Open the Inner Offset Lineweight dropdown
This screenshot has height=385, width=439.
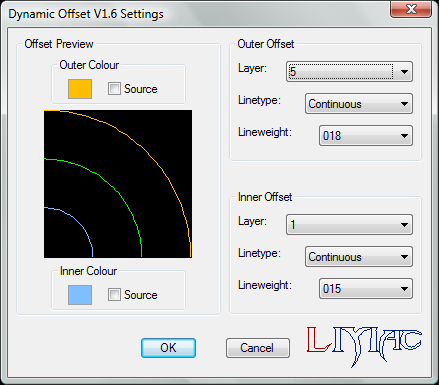pos(366,289)
